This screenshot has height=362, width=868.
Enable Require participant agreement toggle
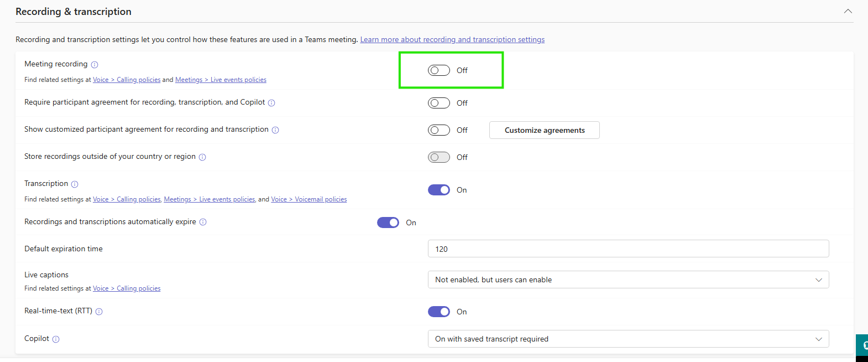click(439, 103)
